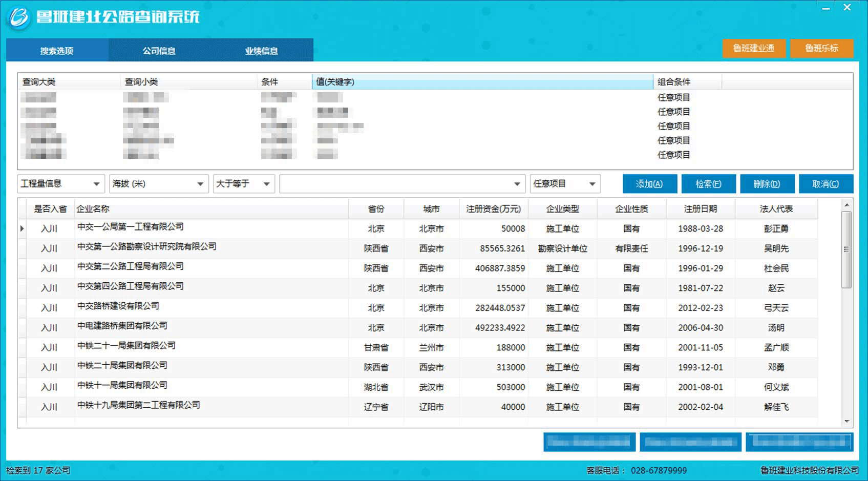The image size is (868, 481).
Task: Click the 注册资金(万元) column header
Action: click(493, 209)
